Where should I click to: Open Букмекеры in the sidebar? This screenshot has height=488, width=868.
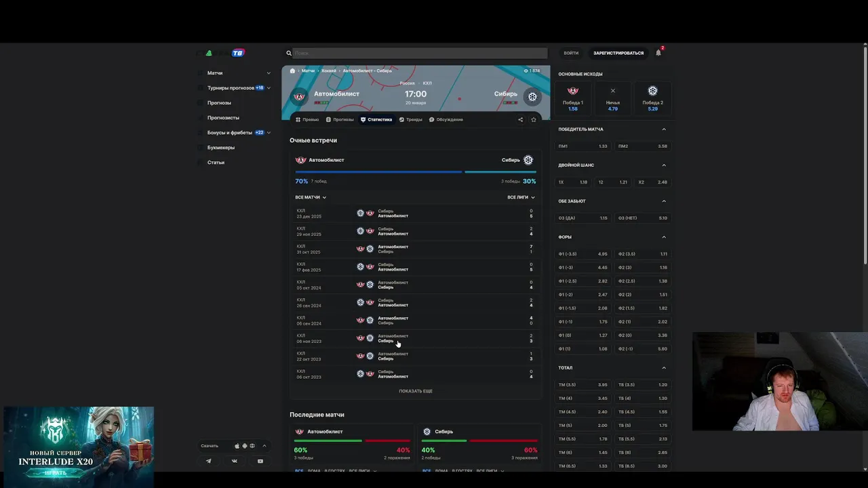pos(221,148)
